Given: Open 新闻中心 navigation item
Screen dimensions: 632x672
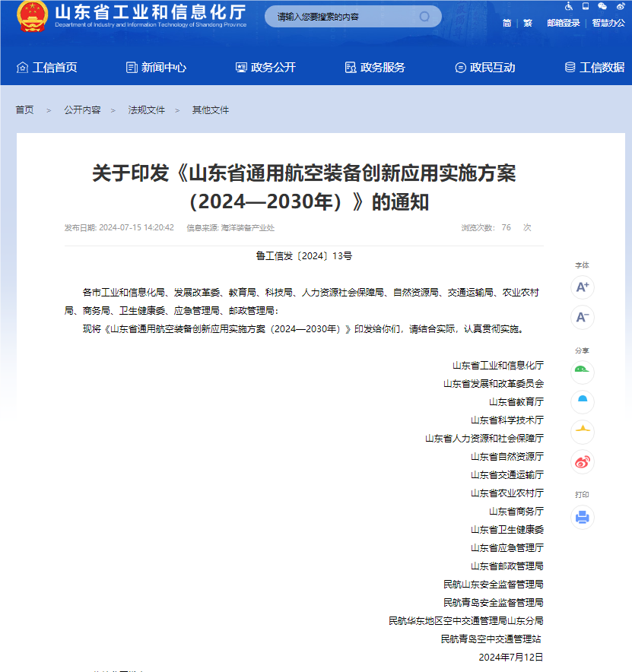Looking at the screenshot, I should click(156, 68).
